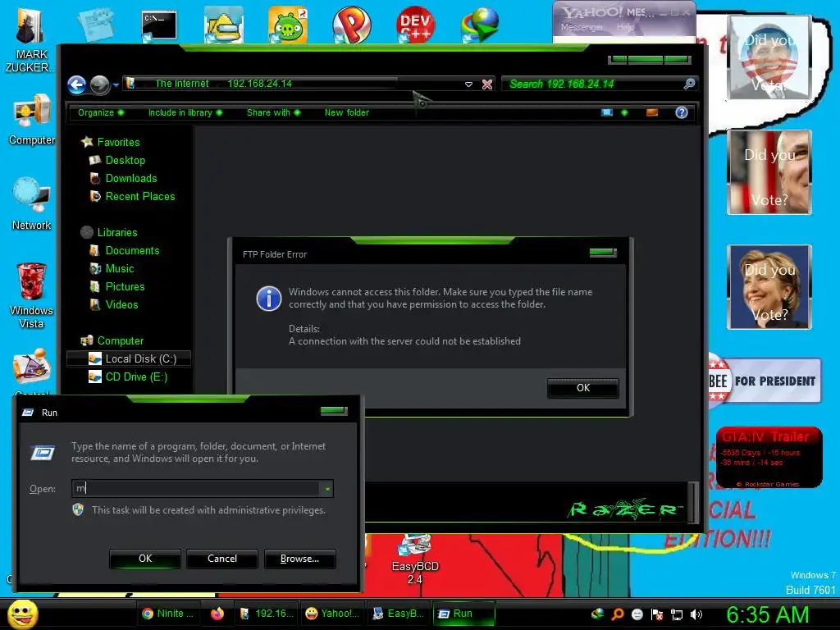
Task: Click the change view icon in Explorer toolbar
Action: point(607,112)
